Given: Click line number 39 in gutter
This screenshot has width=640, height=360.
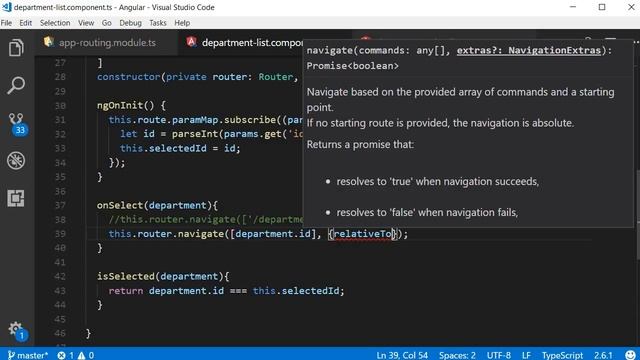Looking at the screenshot, I should pos(60,234).
